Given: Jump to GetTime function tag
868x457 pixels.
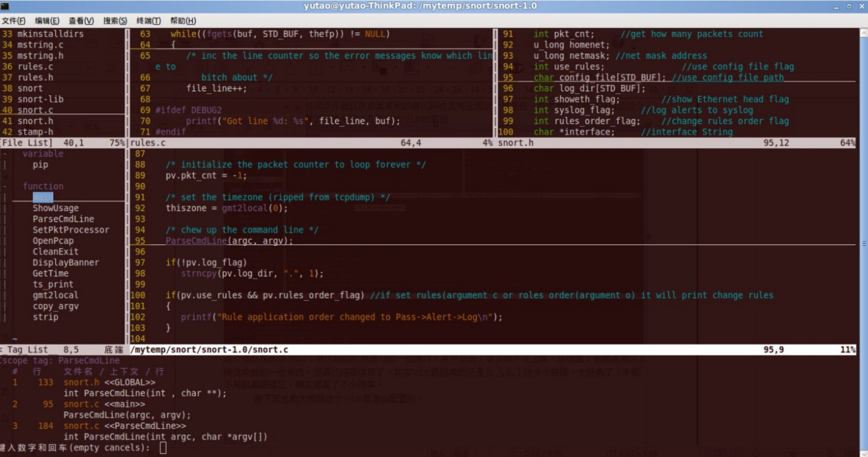Looking at the screenshot, I should (51, 273).
